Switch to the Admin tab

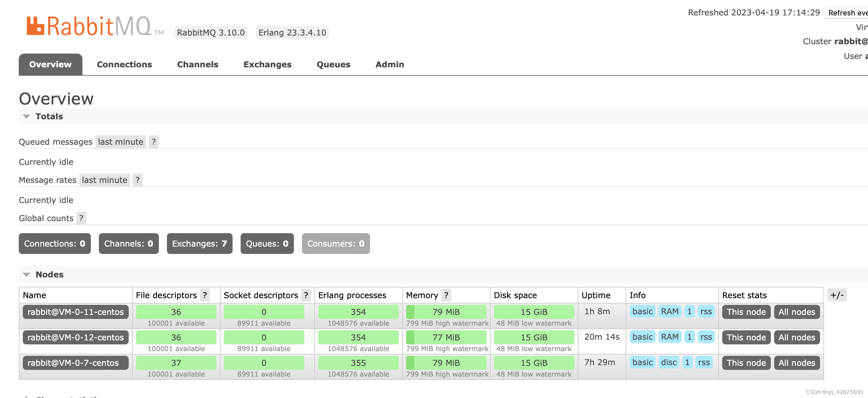pos(390,64)
